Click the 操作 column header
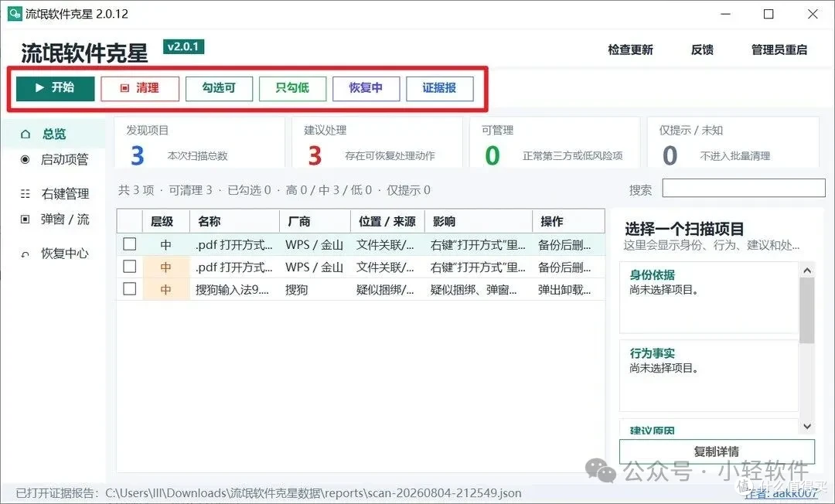The height and width of the screenshot is (504, 835). (x=569, y=221)
